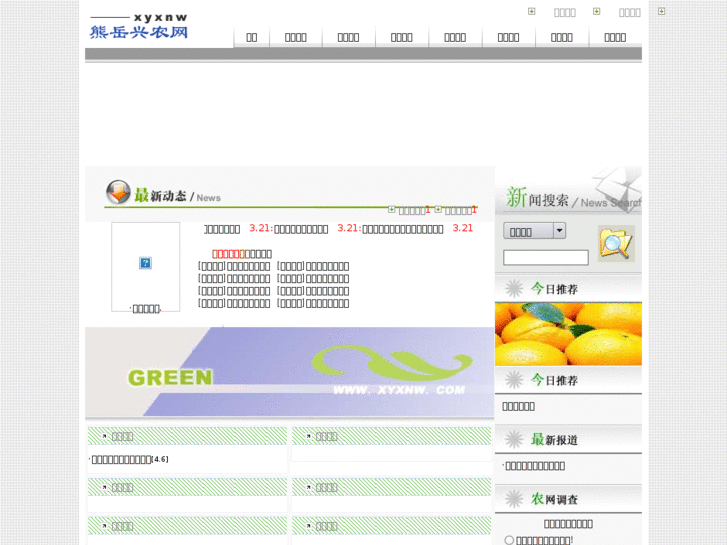Screen dimensions: 727x545
Task: Click starburst icon beside 今日推荐 below fruit image
Action: tap(514, 380)
